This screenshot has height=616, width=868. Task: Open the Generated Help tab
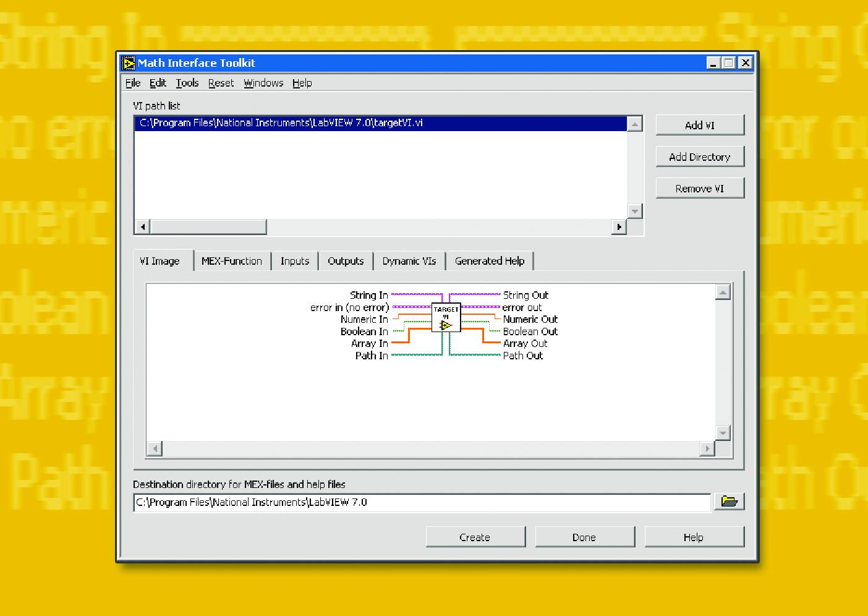coord(490,260)
